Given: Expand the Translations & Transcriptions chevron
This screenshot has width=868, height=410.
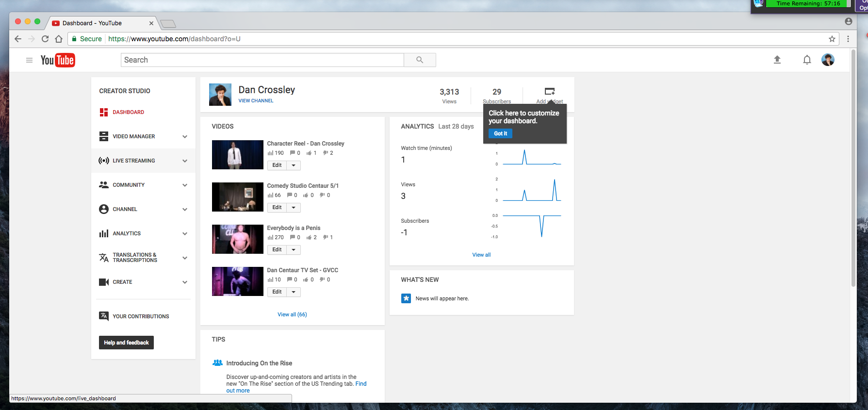Looking at the screenshot, I should 185,258.
